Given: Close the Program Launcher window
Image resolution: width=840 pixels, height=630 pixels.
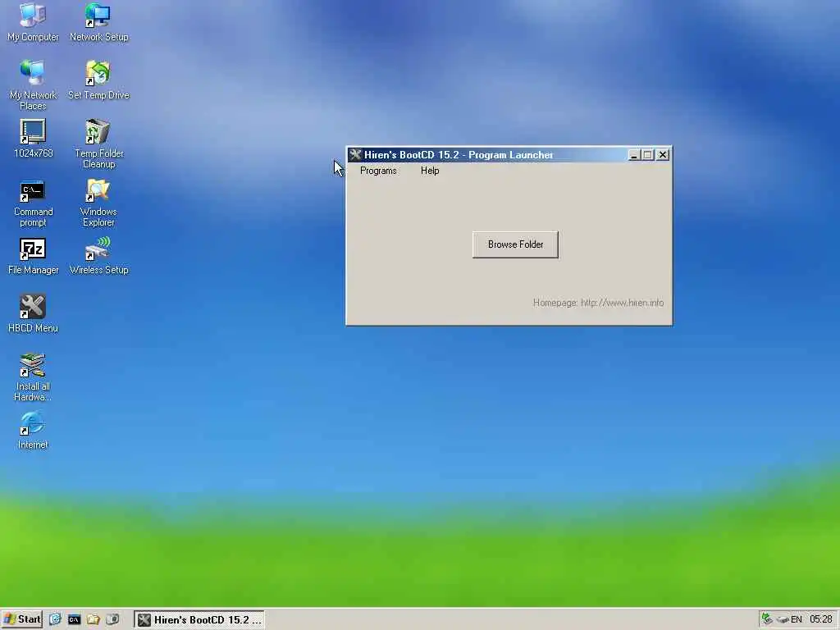Looking at the screenshot, I should coord(663,155).
